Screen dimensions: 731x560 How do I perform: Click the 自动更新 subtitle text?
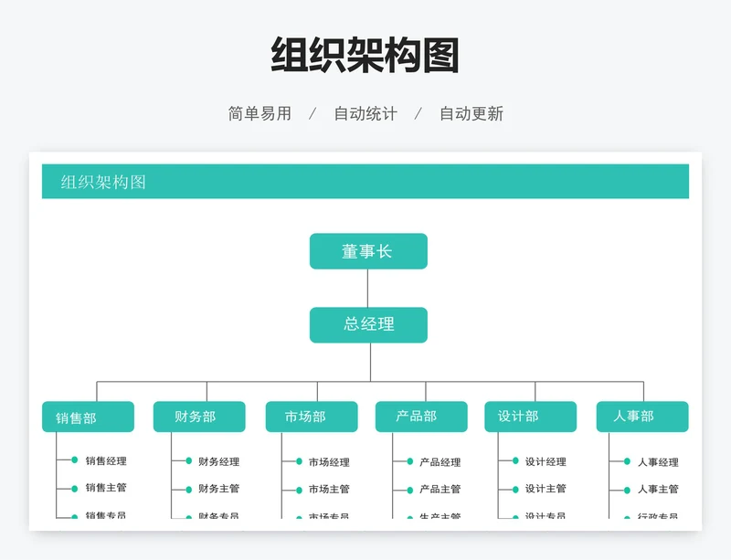click(471, 114)
